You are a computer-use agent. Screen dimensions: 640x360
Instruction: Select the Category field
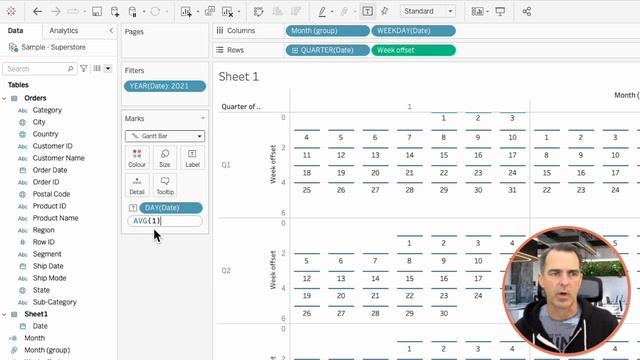point(47,110)
